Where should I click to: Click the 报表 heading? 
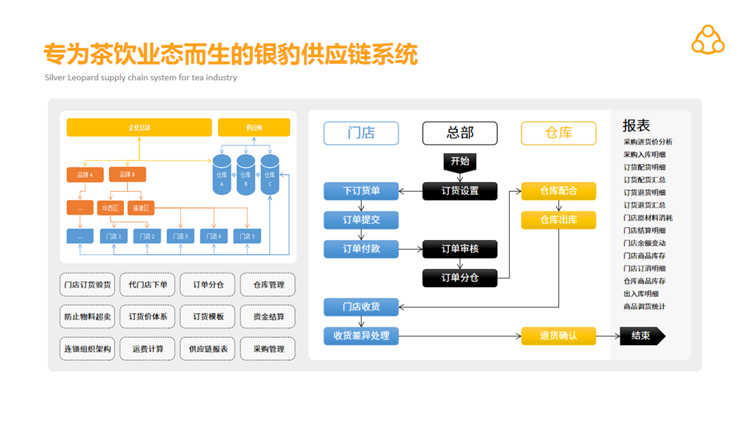(636, 125)
